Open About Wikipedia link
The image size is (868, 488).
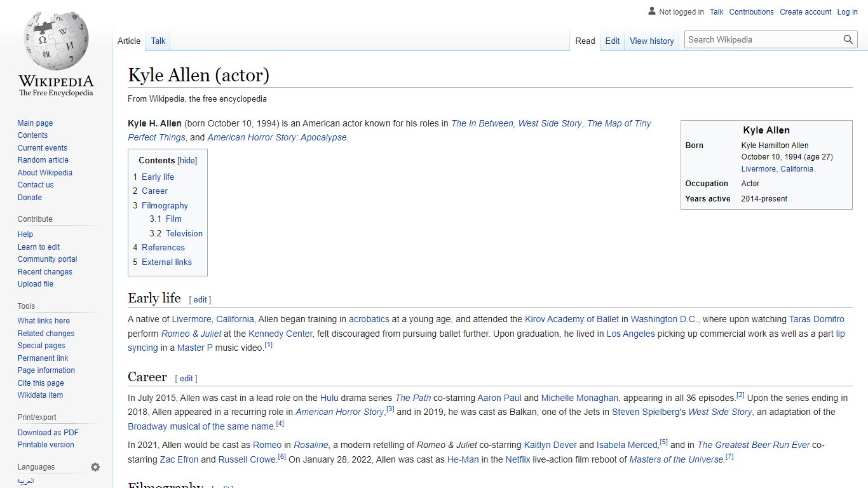[44, 173]
